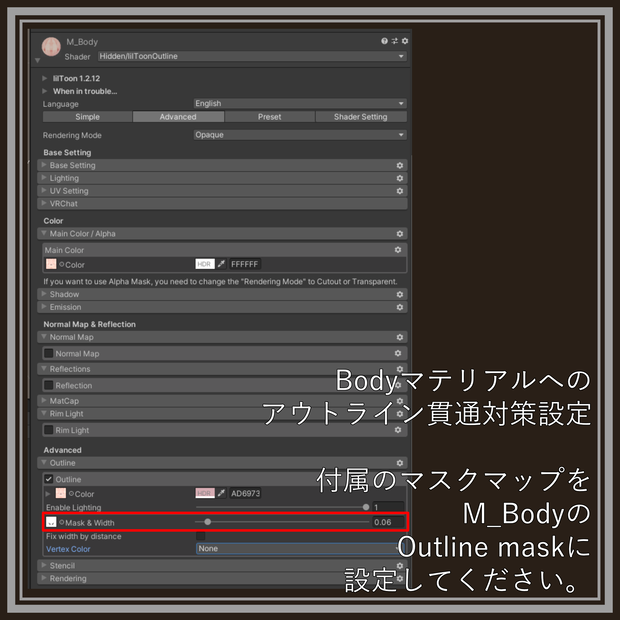
Task: Click the Mask & Width texture thumbnail
Action: tap(51, 522)
